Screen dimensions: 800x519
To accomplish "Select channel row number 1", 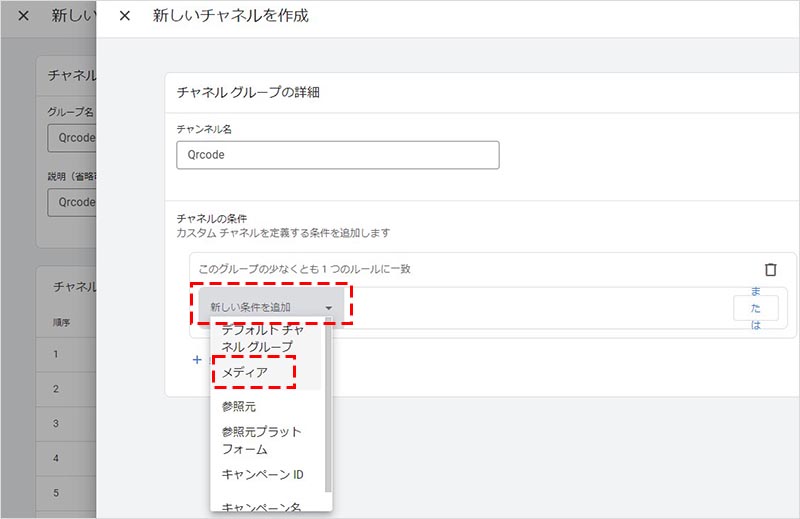I will coord(57,355).
